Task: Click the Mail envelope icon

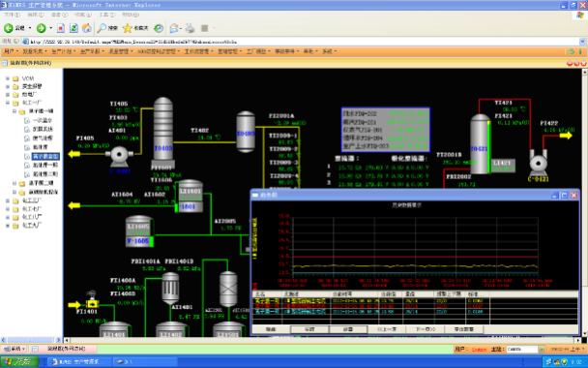Action: pyautogui.click(x=174, y=28)
